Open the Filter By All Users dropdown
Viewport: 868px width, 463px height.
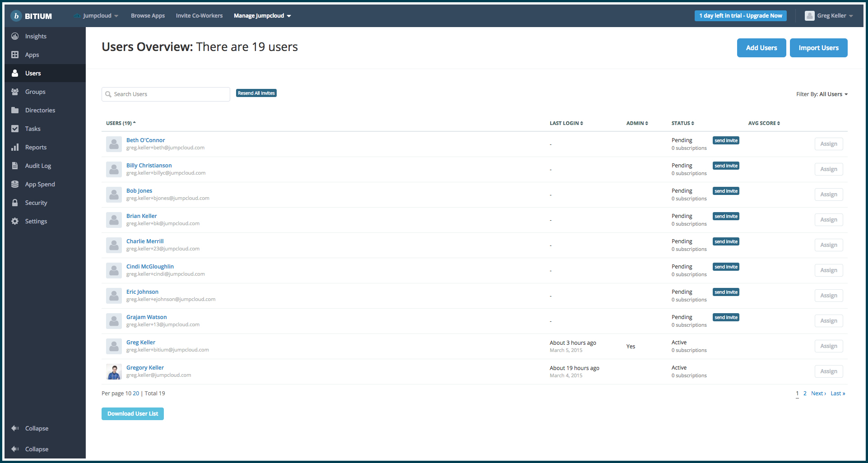pos(822,94)
